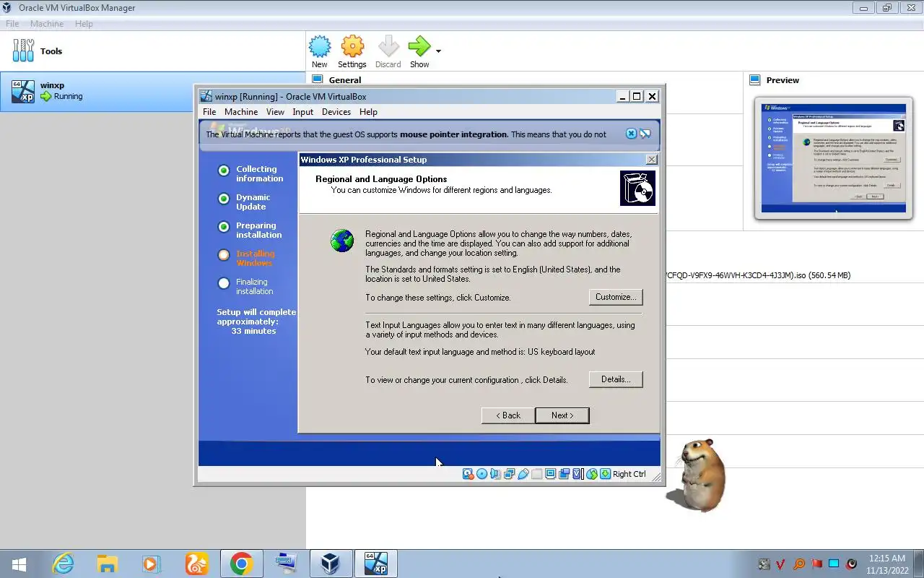Open the media player taskbar icon
Screen dimensions: 924x578
pyautogui.click(x=151, y=564)
